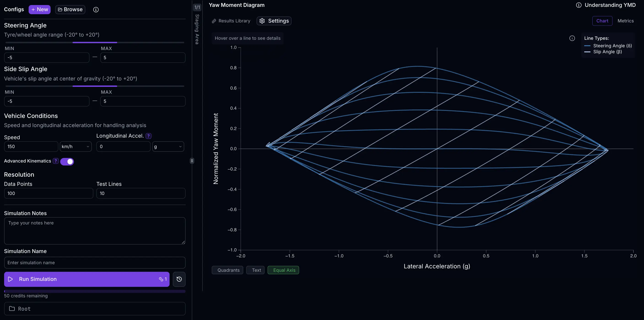
Task: Toggle the Advanced Kinematics switch
Action: pos(67,162)
